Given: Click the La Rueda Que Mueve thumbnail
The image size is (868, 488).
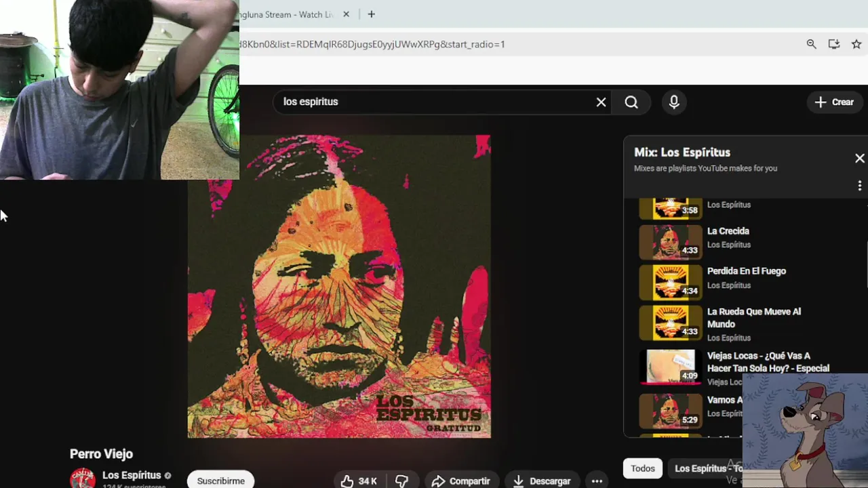Looking at the screenshot, I should 670,323.
